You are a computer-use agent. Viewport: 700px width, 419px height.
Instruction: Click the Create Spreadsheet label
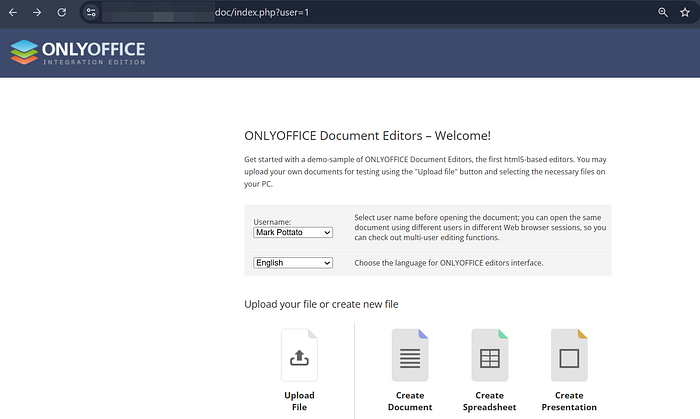[x=490, y=401]
